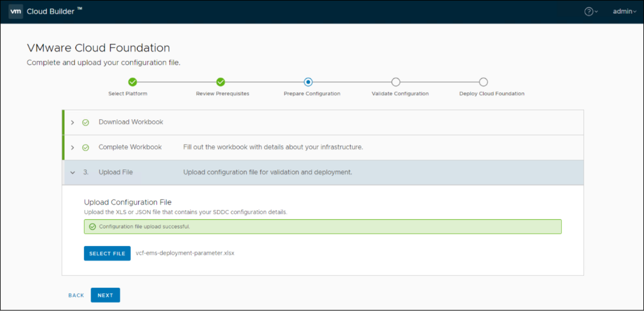Go BACK to the previous step
Screen dimensions: 644x311
point(76,296)
